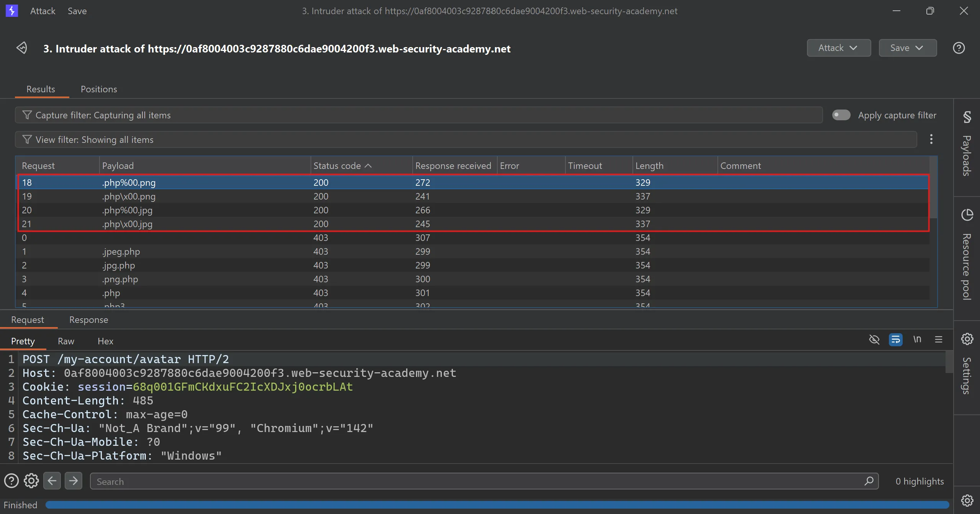Toggle the \n show newline characters button
Screen dimensions: 980x514
tap(917, 340)
